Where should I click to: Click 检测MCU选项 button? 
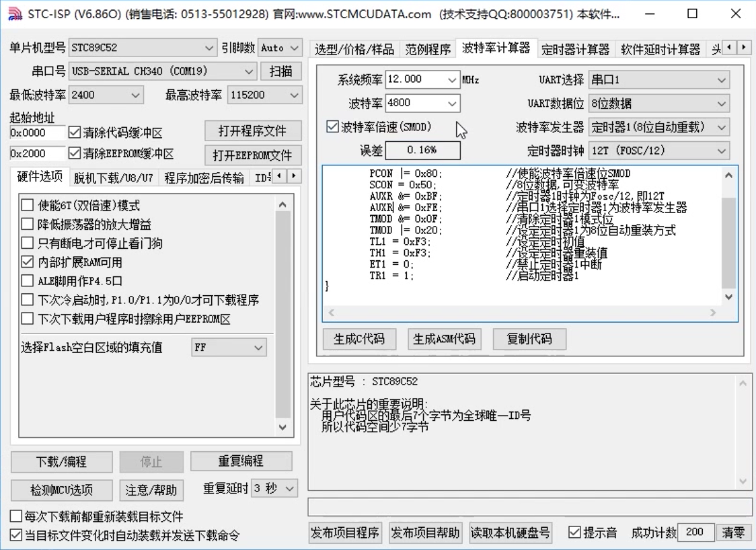point(62,490)
